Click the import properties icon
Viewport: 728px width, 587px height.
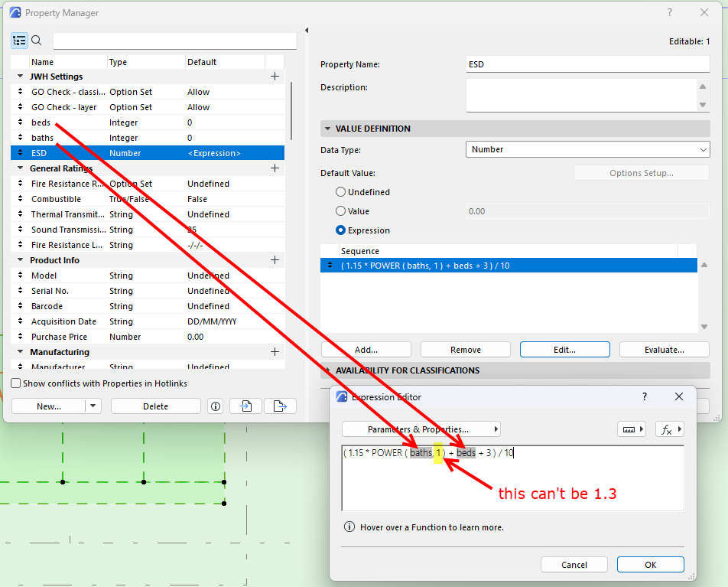tap(246, 406)
